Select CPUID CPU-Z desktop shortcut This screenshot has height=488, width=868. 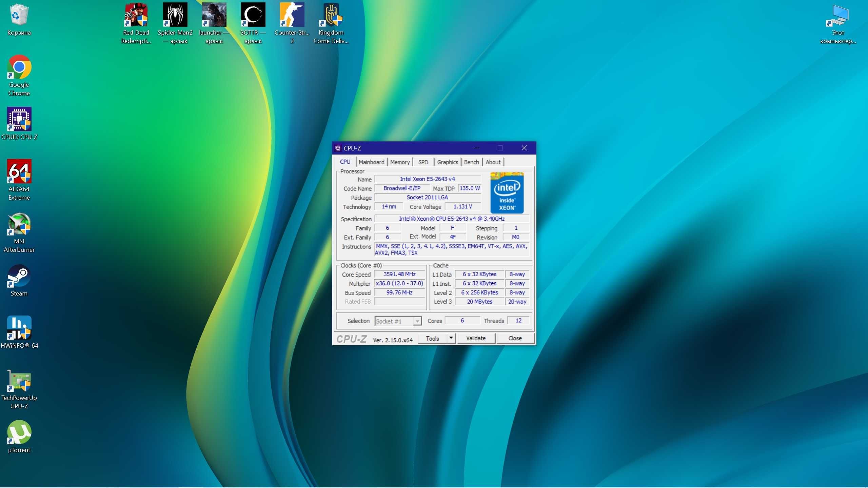point(19,123)
